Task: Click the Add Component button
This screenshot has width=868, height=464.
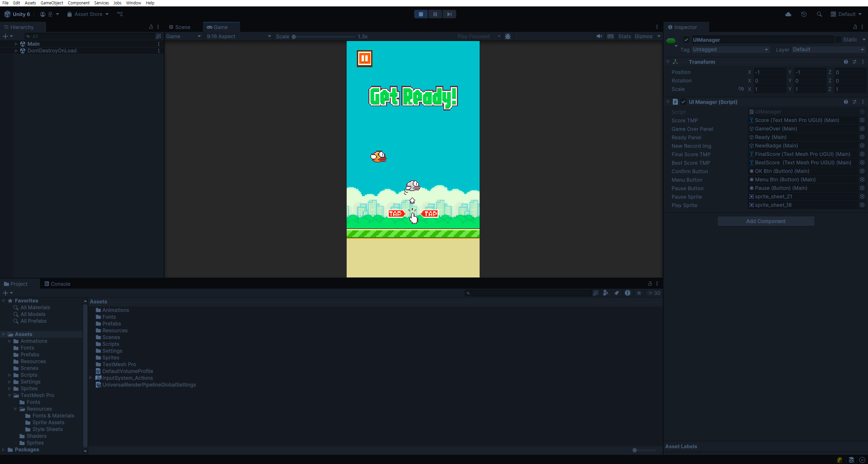Action: point(766,221)
